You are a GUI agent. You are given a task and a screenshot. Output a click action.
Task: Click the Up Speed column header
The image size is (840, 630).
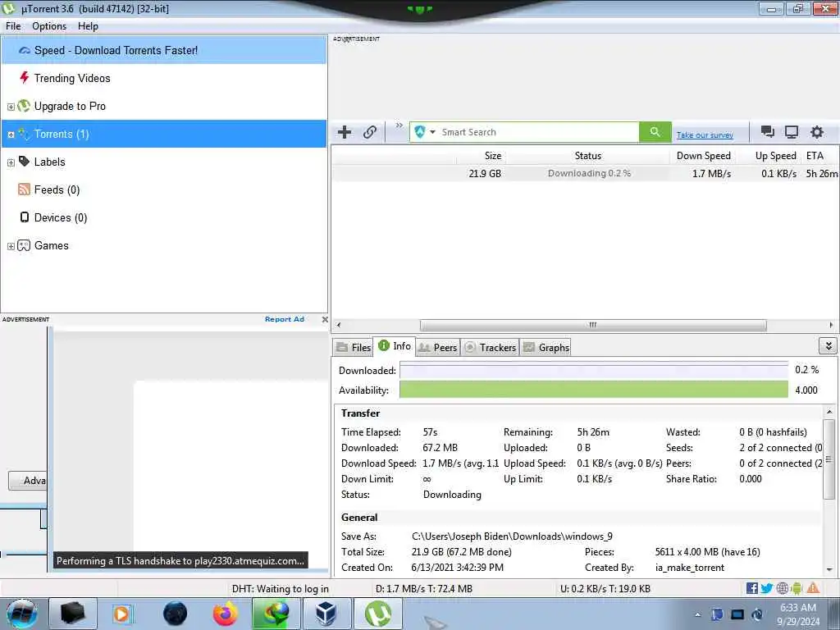click(x=769, y=155)
